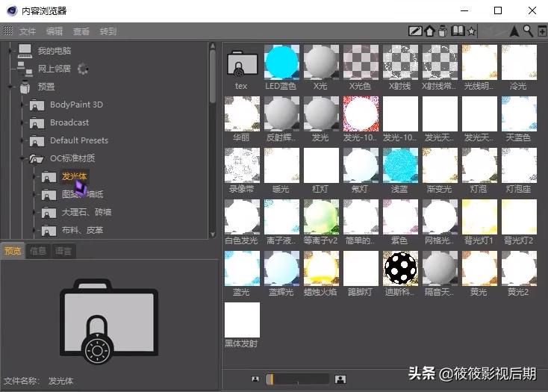Select the 华丽 material
This screenshot has height=392, width=548.
(x=242, y=114)
